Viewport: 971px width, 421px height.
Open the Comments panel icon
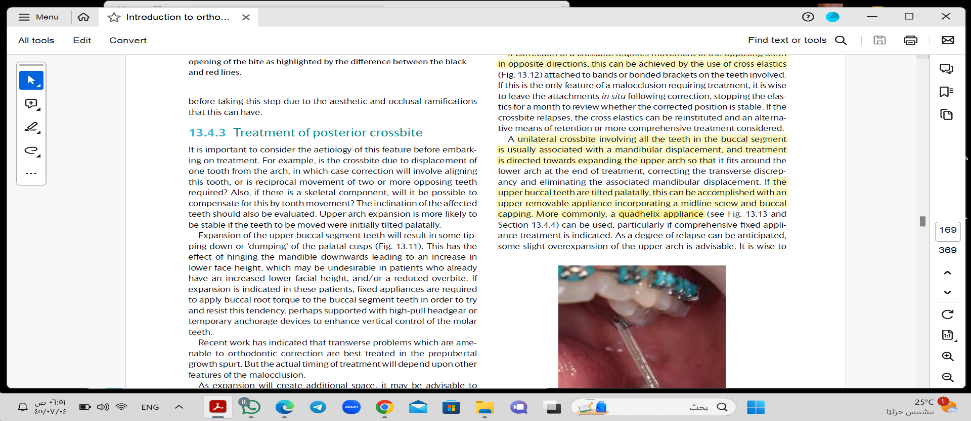coord(946,69)
